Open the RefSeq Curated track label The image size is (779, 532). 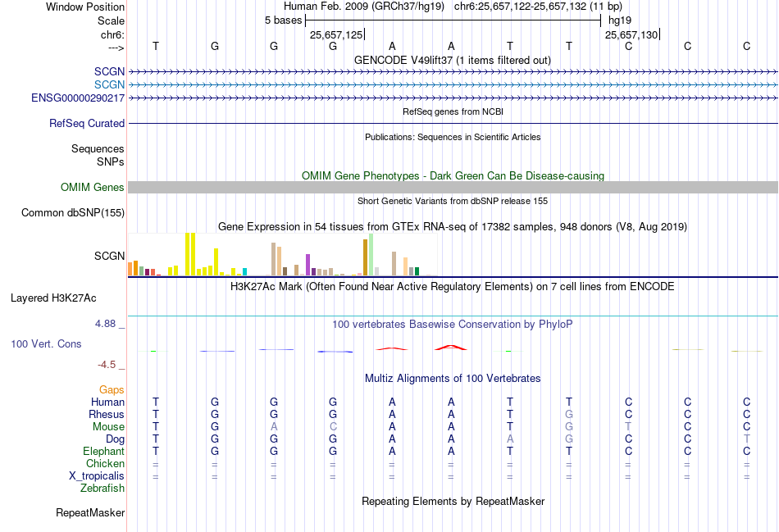pyautogui.click(x=87, y=123)
